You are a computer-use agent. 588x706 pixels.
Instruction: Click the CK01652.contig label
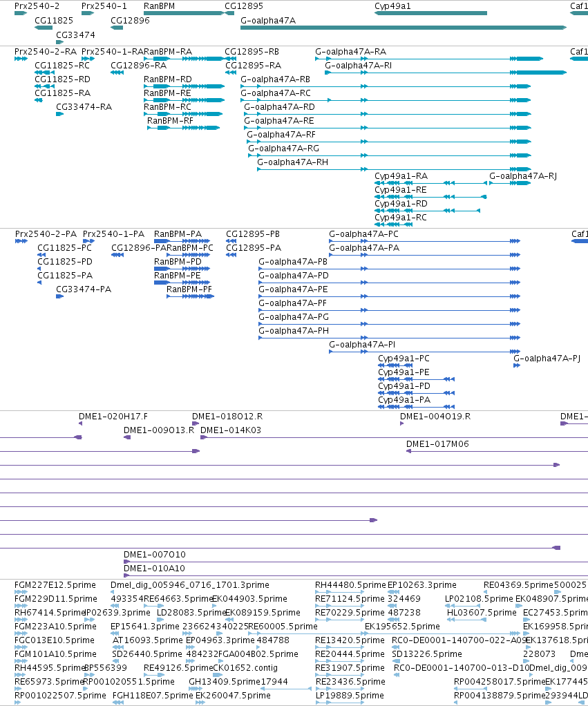pyautogui.click(x=245, y=668)
